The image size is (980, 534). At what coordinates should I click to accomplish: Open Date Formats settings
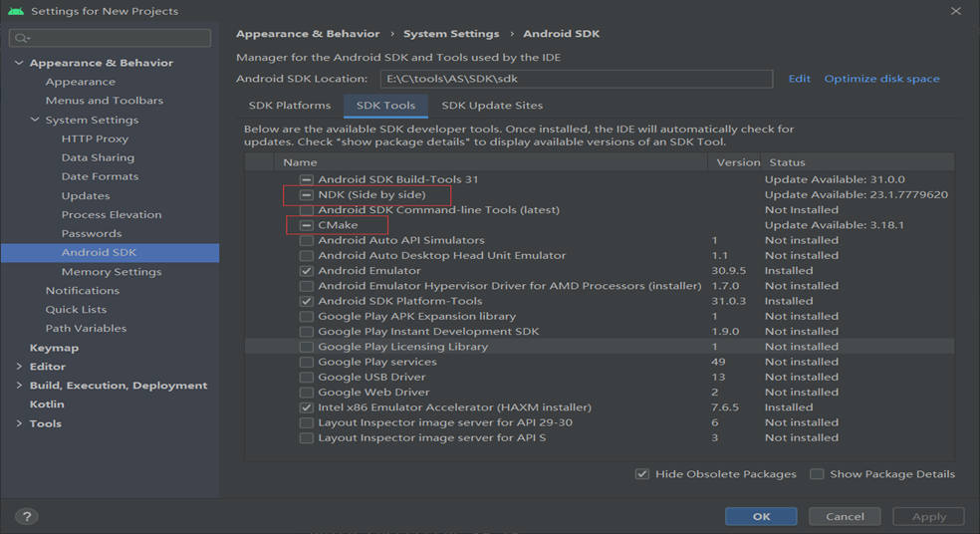click(100, 176)
